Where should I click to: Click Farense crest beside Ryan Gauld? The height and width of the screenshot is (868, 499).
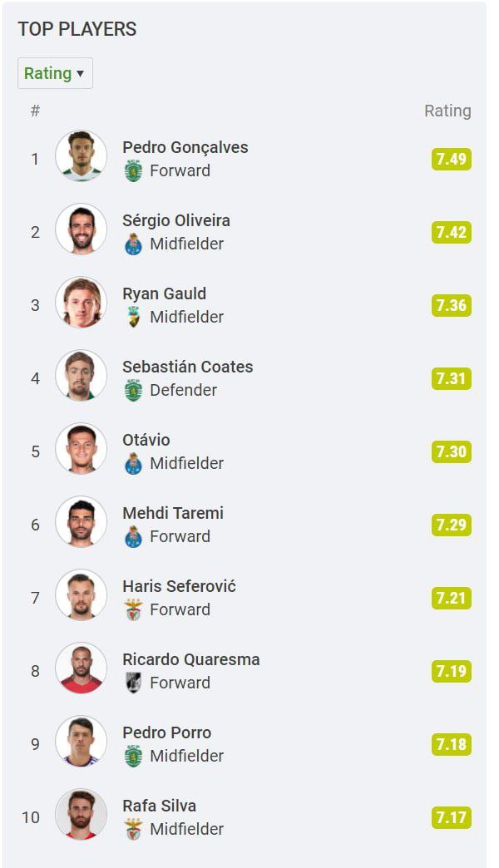(x=133, y=317)
